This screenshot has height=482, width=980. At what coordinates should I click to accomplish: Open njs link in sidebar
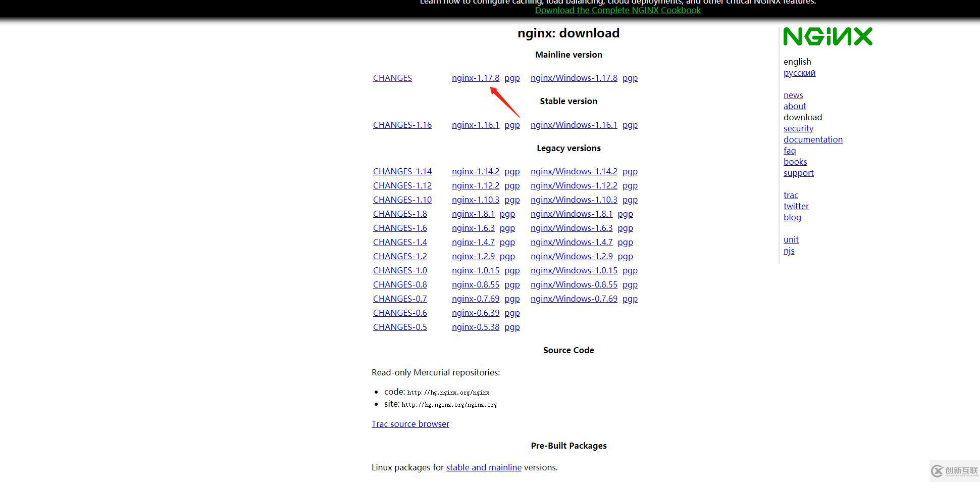coord(789,251)
